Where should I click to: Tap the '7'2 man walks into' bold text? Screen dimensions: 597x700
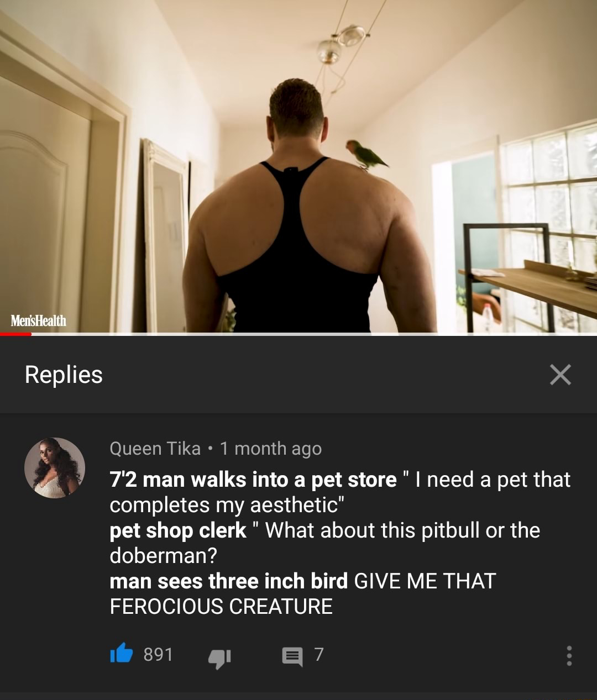point(208,480)
